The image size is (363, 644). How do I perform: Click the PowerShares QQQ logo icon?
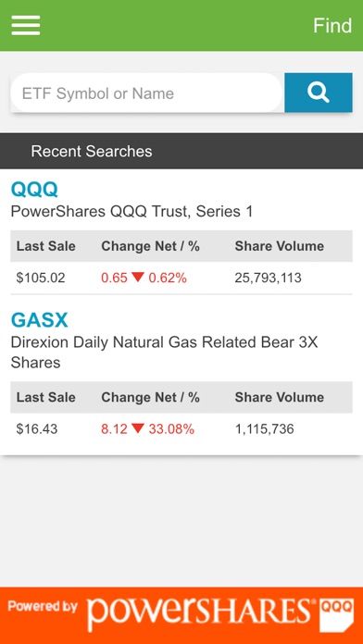click(336, 615)
